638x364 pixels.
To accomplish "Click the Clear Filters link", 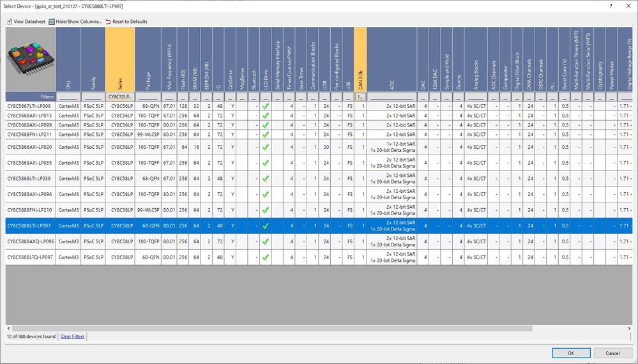I will [72, 336].
